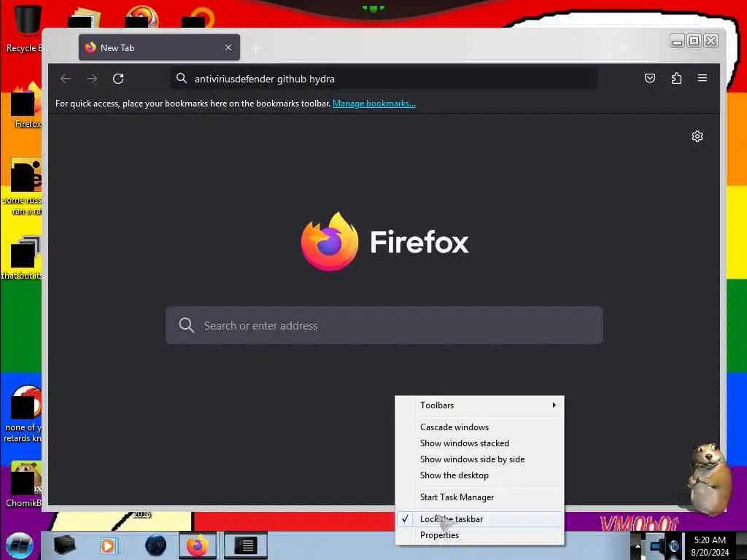The image size is (747, 560).
Task: Click the black box taskbar icon
Action: (65, 545)
